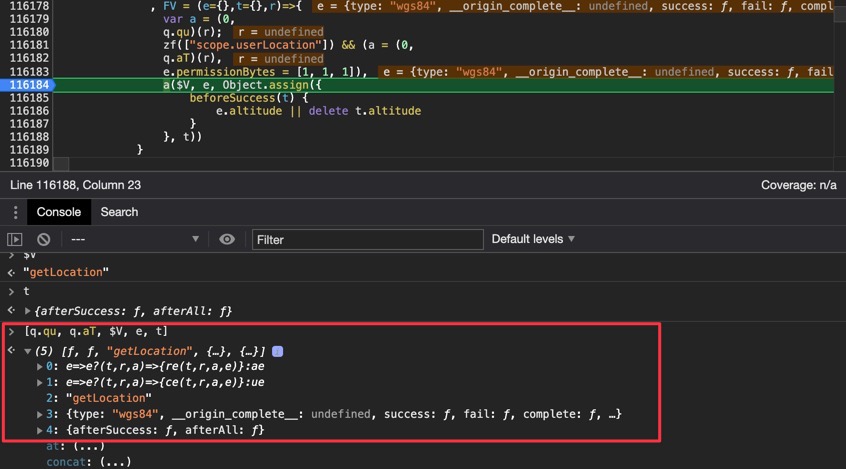Image resolution: width=846 pixels, height=469 pixels.
Task: Expand array index 3 wgs84 object
Action: (x=40, y=414)
